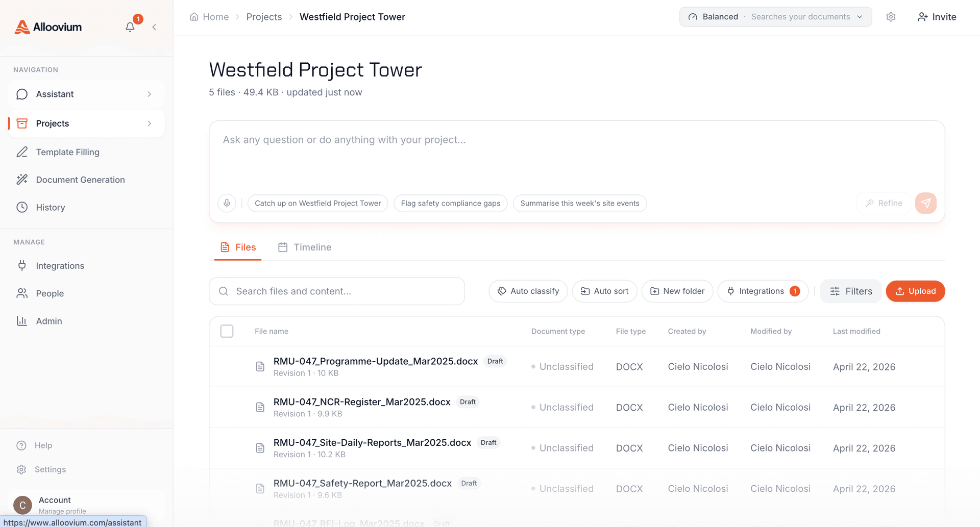Expand the Projects submenu arrow
The image size is (980, 527).
click(149, 123)
